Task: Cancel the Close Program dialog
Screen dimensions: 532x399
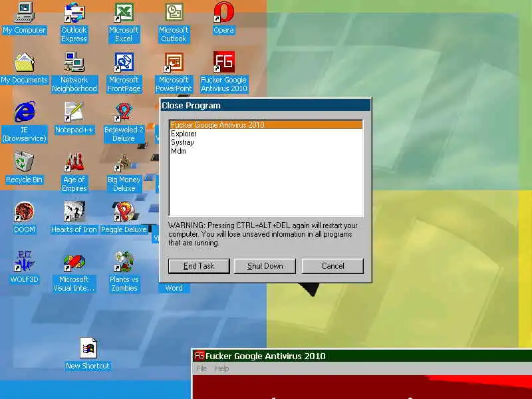Action: tap(332, 266)
